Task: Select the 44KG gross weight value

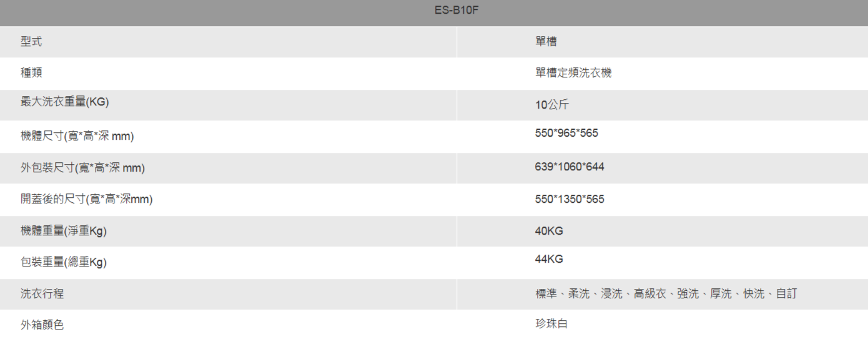Action: (549, 259)
